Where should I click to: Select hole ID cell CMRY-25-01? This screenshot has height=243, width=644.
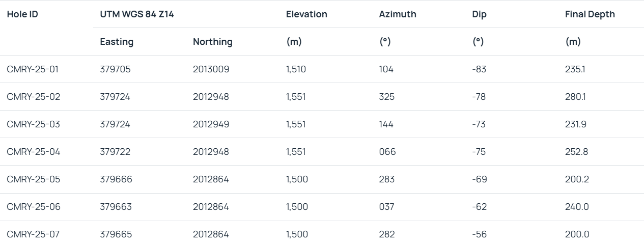pos(33,69)
